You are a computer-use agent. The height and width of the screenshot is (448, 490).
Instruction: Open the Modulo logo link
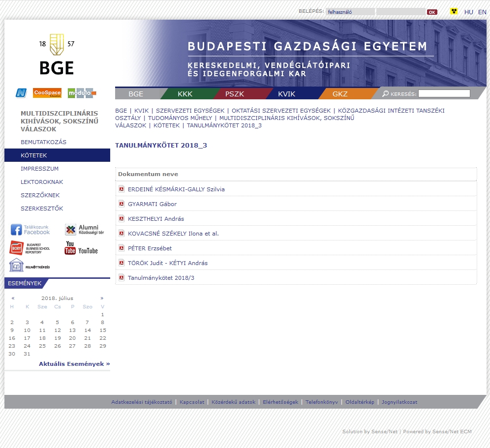tap(82, 93)
